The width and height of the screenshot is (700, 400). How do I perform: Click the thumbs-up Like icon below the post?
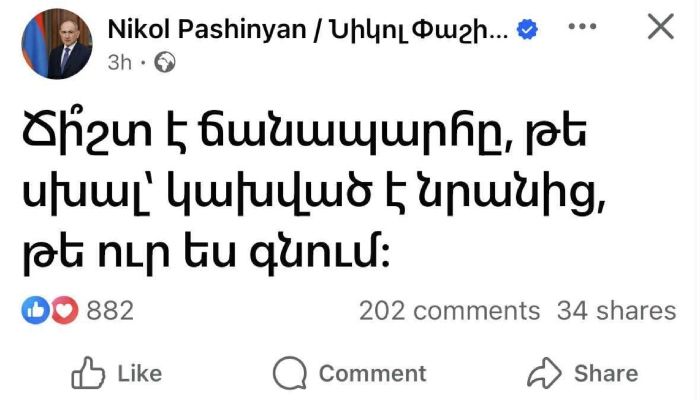tap(89, 374)
